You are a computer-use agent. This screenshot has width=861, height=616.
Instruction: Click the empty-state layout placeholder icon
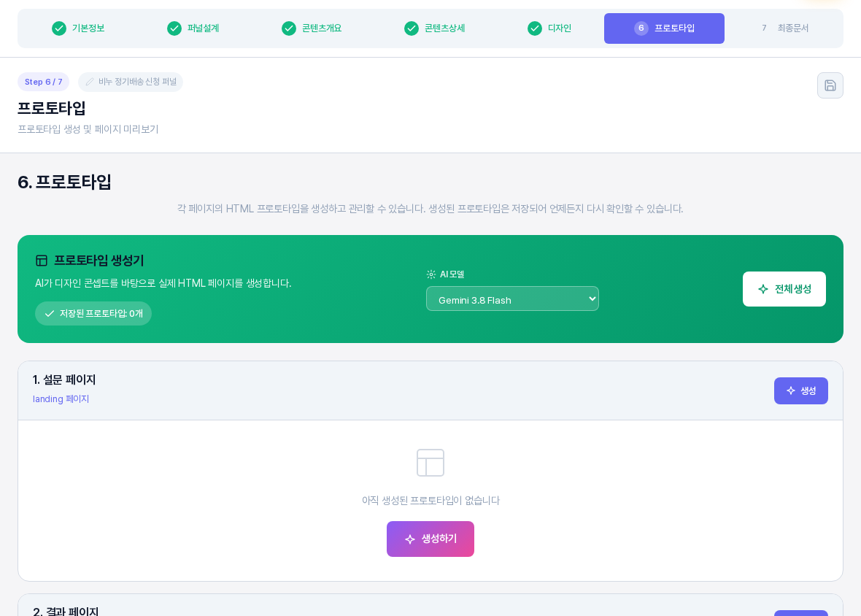pyautogui.click(x=430, y=463)
